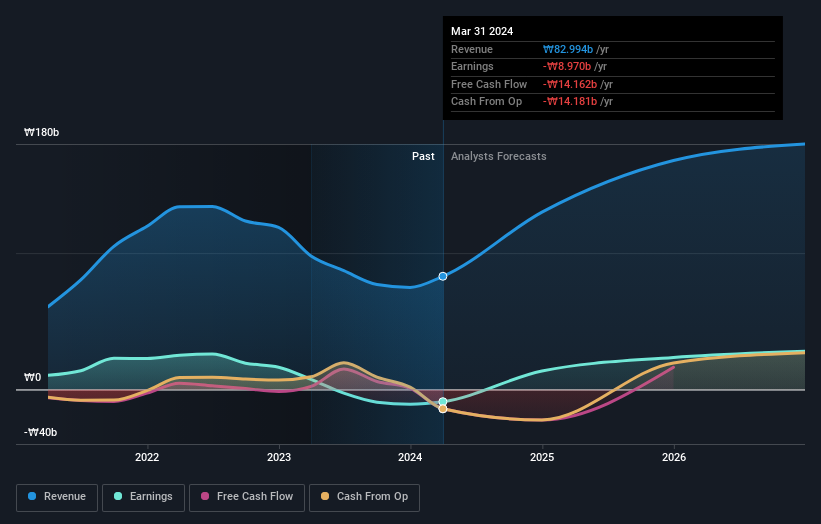Click the -₩14.162b free cash flow value
821x524 pixels.
[x=570, y=84]
